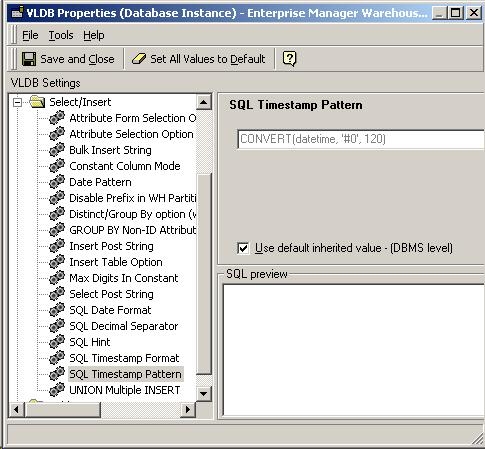The width and height of the screenshot is (485, 449).
Task: Click the gear icon beside SQL Date Format
Action: pyautogui.click(x=57, y=310)
